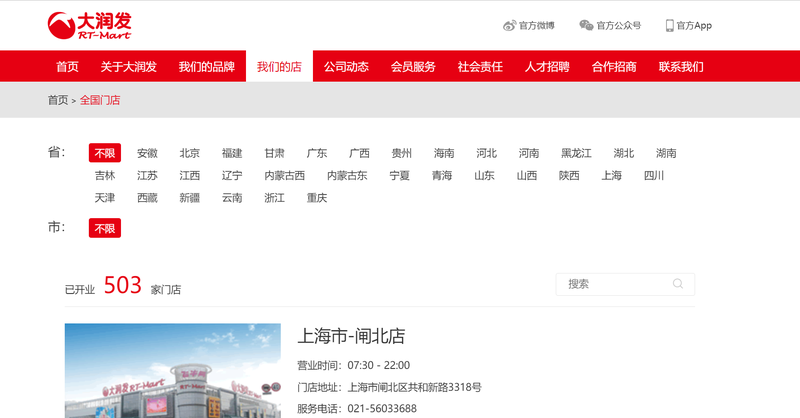
Task: Filter stores by 甘肃 province
Action: click(x=274, y=153)
